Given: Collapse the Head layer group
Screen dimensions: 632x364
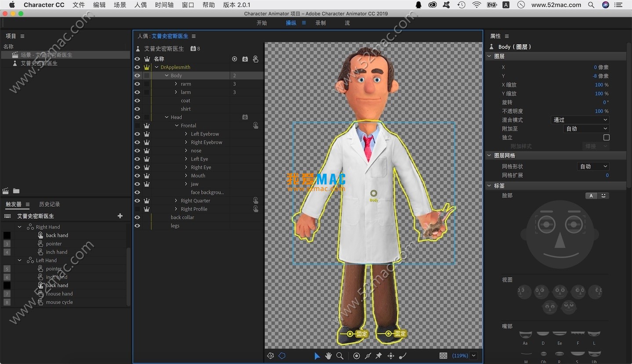Looking at the screenshot, I should (167, 117).
